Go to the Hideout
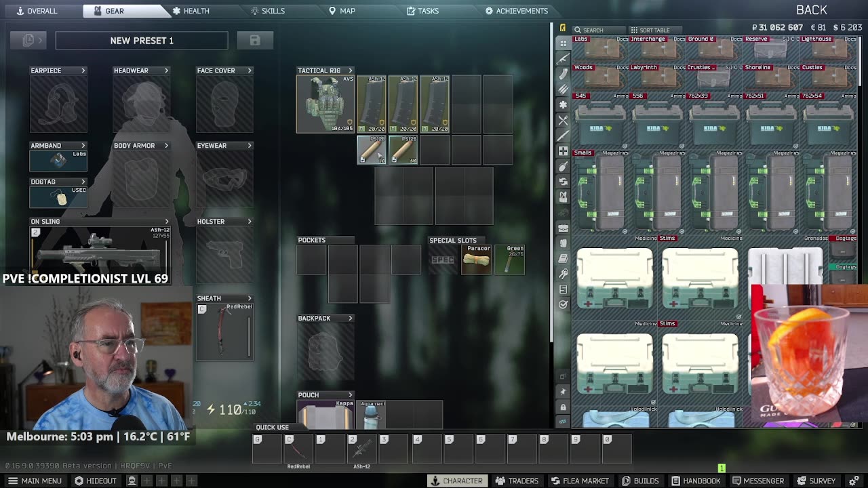868x488 pixels. point(96,481)
